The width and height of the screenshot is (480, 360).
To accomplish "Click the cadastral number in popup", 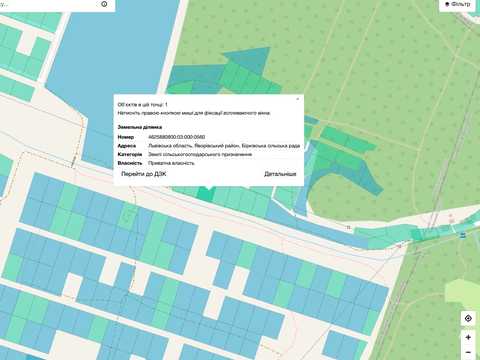I will coord(176,137).
